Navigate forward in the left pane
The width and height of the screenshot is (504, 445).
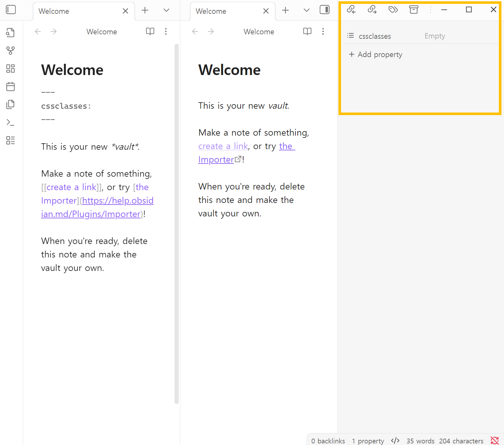point(54,31)
